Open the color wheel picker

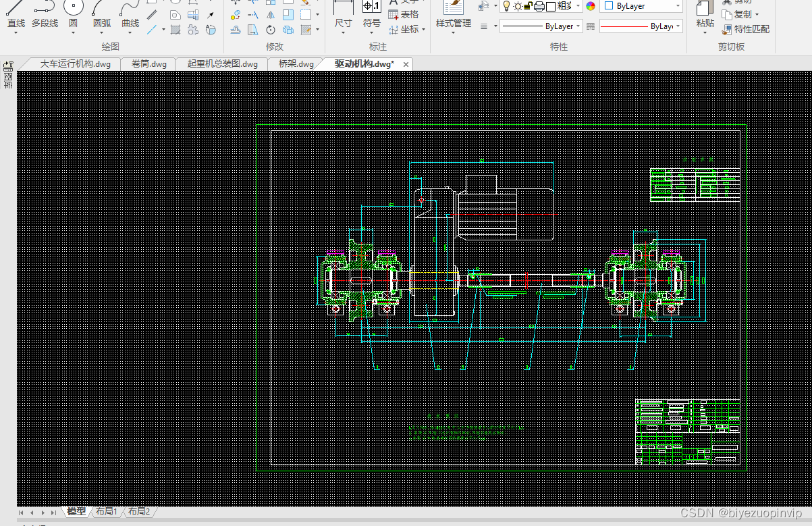(x=591, y=6)
